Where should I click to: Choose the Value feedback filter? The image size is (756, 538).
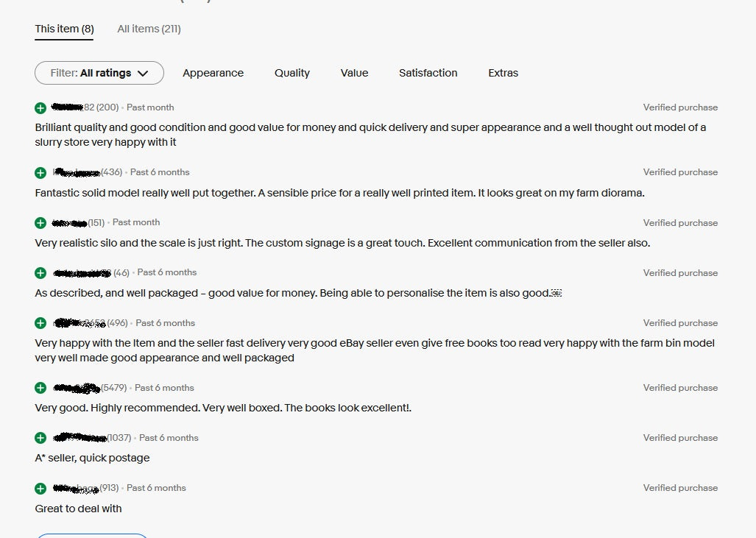click(x=354, y=73)
